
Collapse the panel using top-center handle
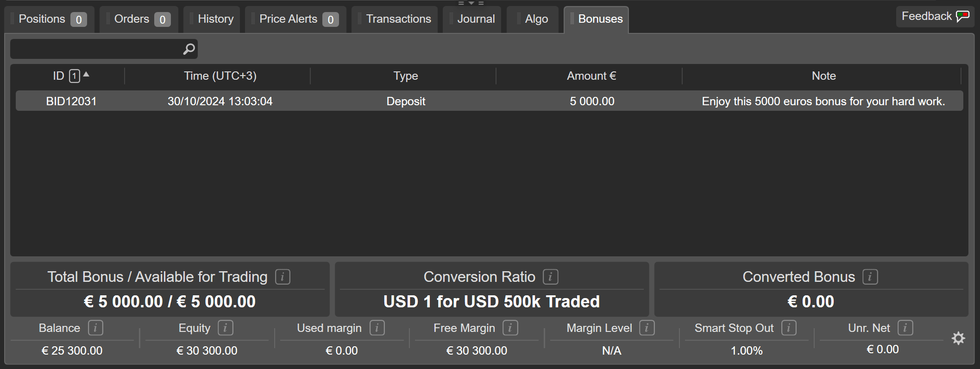471,3
